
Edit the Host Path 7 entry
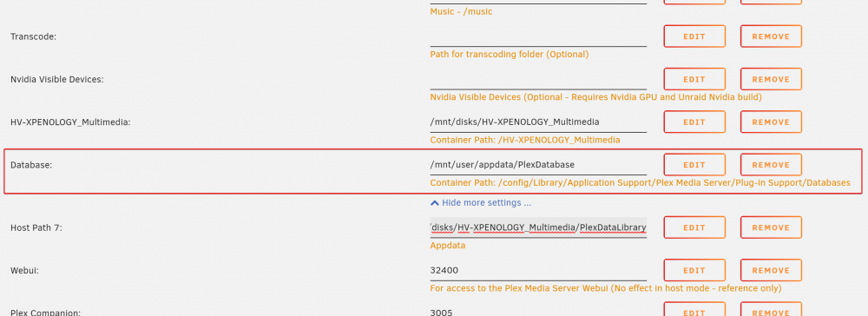pos(694,227)
